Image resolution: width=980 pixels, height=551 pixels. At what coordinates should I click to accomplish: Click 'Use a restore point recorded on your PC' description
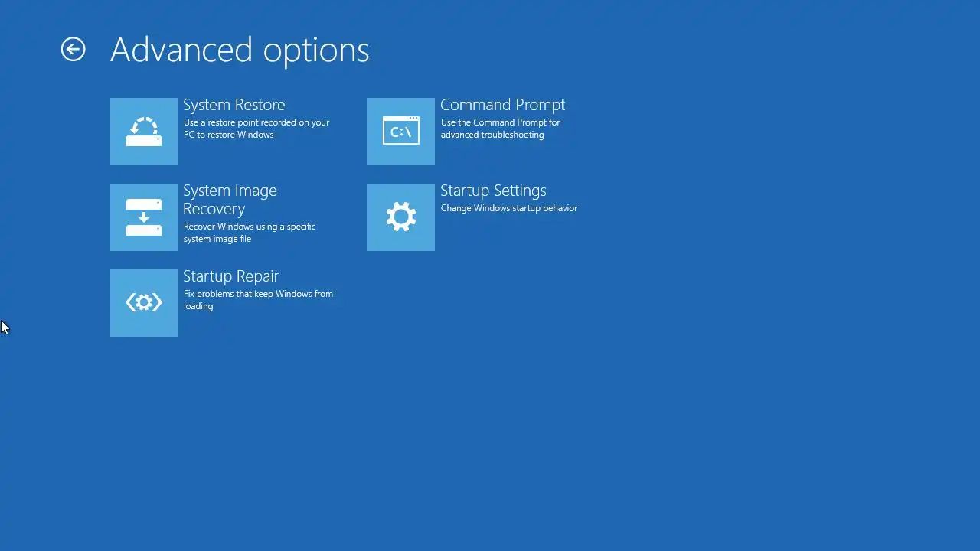256,129
